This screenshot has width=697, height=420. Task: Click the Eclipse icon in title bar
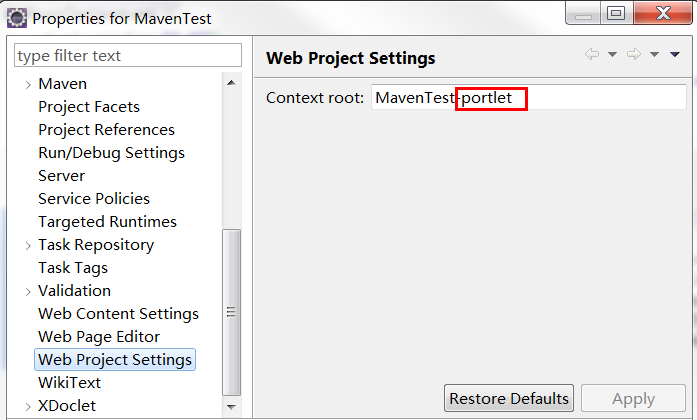[x=16, y=17]
